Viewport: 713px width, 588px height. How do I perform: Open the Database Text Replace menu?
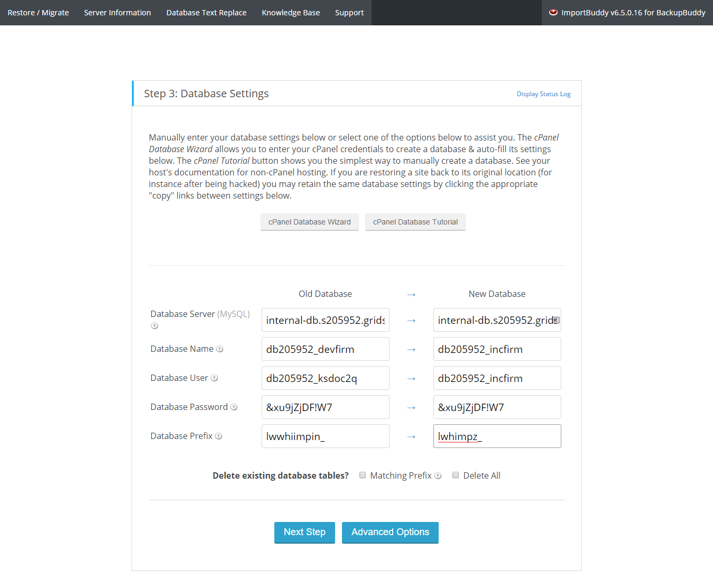[206, 13]
